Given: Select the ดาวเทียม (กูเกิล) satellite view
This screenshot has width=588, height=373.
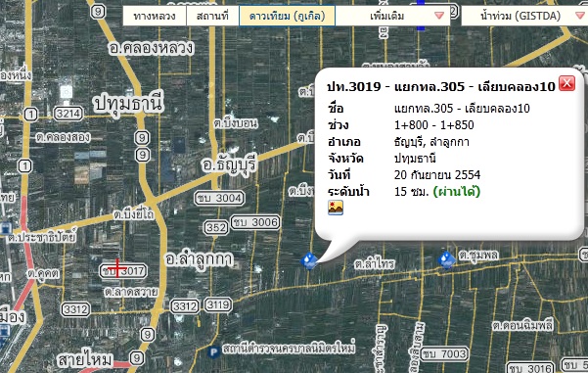Looking at the screenshot, I should [x=287, y=16].
